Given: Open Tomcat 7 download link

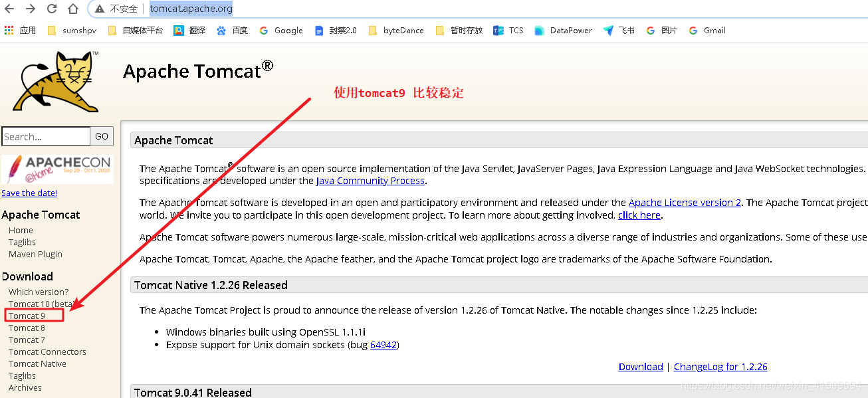Looking at the screenshot, I should coord(27,340).
